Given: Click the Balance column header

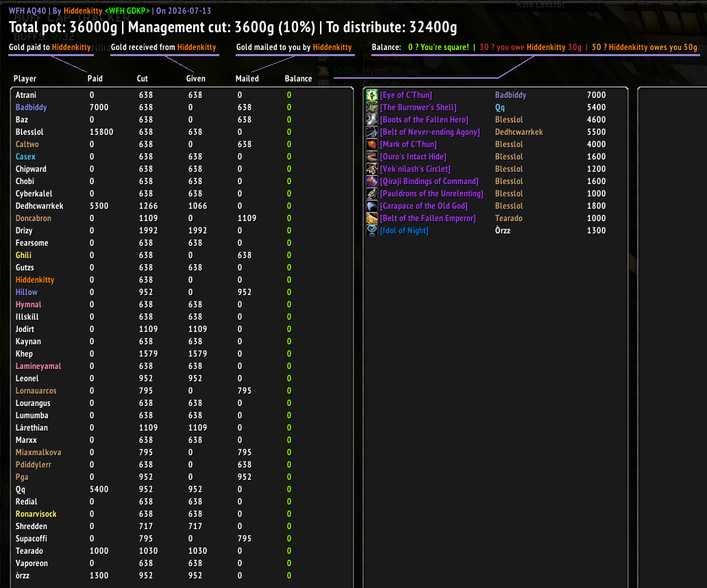Looking at the screenshot, I should click(299, 79).
